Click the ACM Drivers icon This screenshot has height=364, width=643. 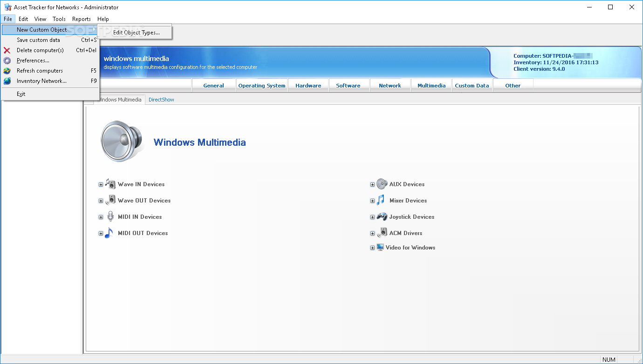(x=382, y=233)
